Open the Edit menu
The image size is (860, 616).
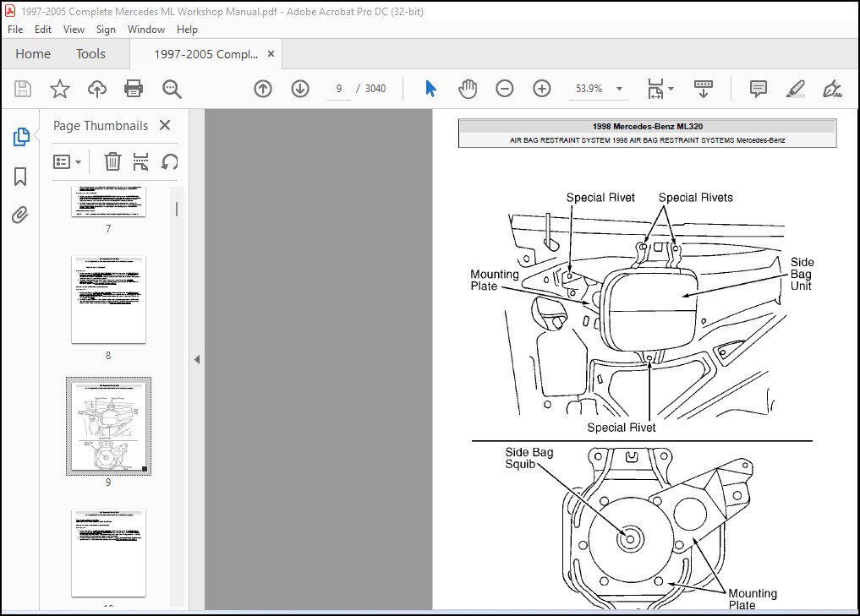(x=43, y=30)
